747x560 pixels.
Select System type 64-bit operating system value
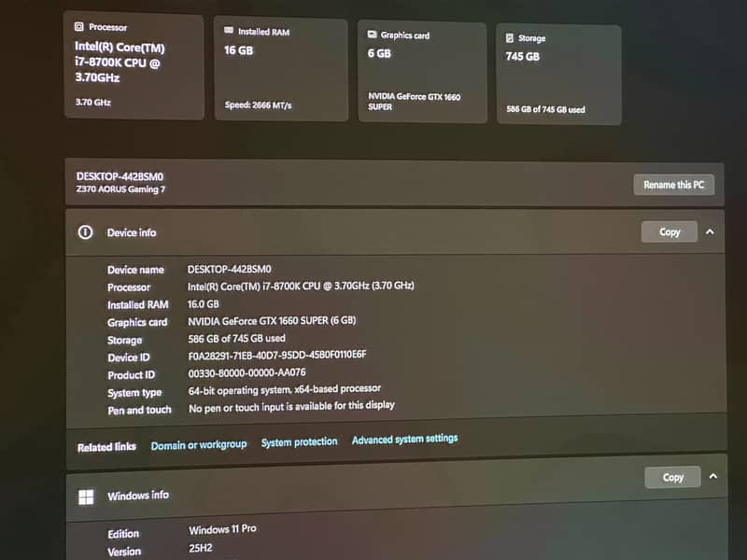285,389
